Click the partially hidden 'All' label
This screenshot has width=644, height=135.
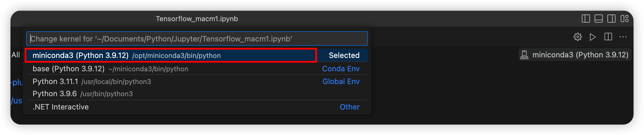16,55
